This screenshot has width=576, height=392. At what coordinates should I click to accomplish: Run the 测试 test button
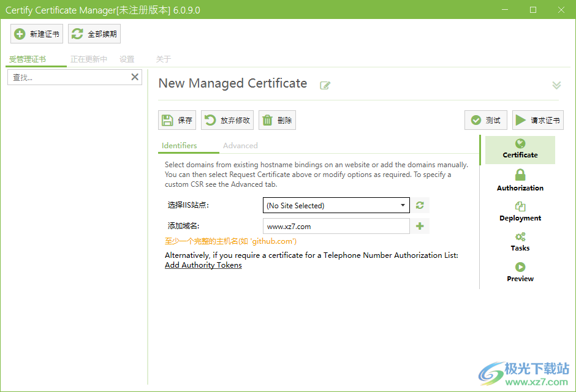point(486,120)
